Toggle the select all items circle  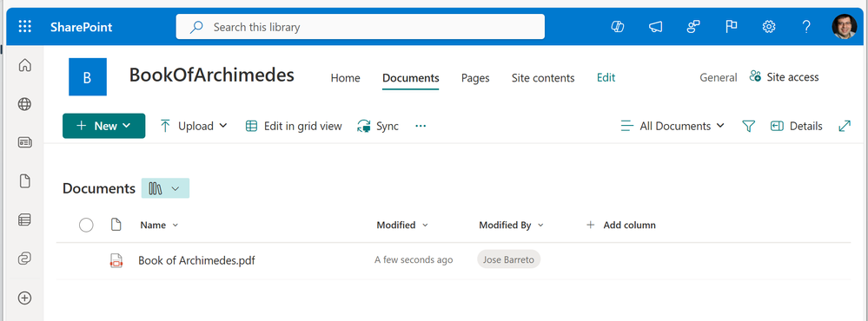[86, 225]
